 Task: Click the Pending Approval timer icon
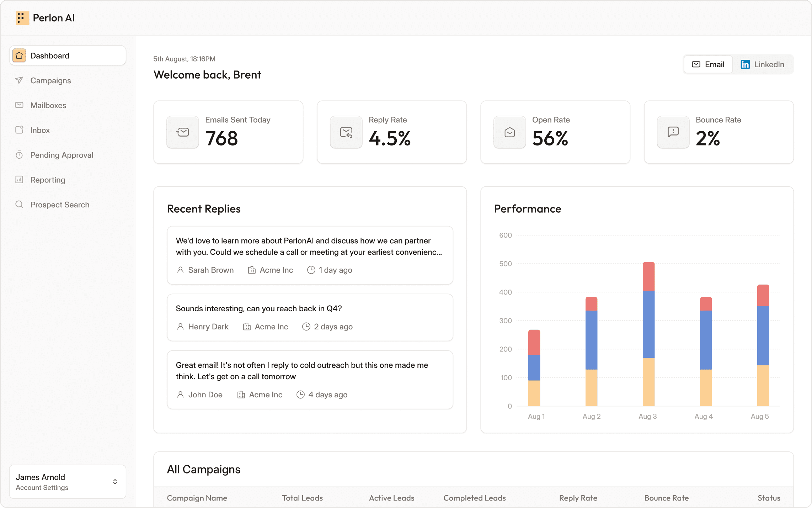click(x=19, y=155)
